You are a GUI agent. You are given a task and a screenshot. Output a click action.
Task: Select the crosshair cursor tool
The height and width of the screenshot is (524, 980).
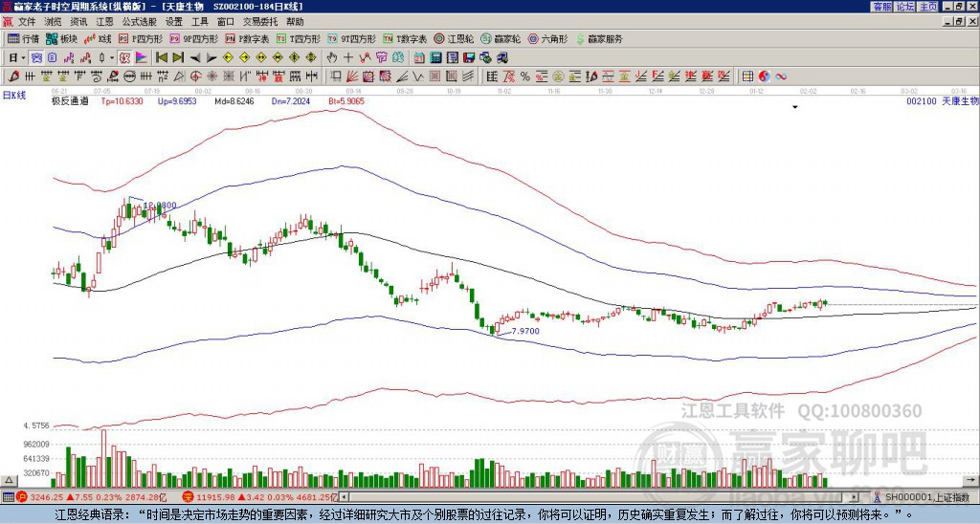(348, 58)
